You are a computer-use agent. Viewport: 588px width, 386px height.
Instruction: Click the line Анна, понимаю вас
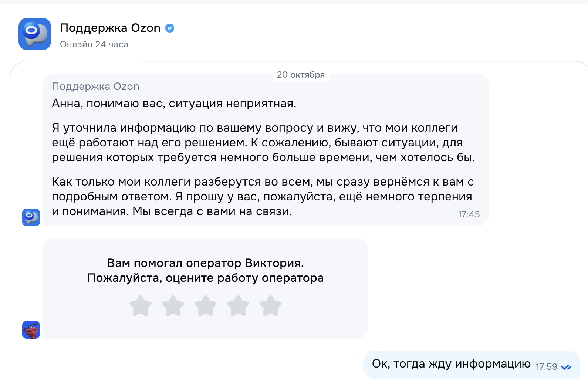174,104
